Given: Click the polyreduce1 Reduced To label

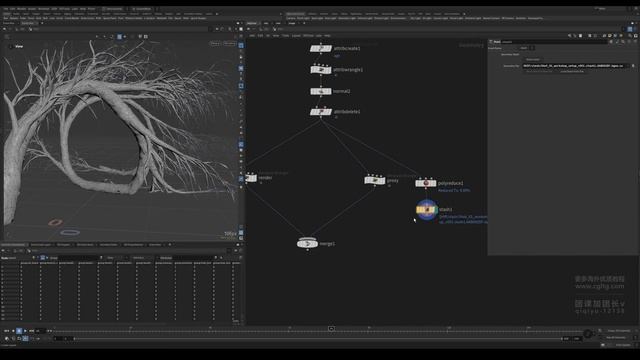Looking at the screenshot, I should pyautogui.click(x=454, y=190).
